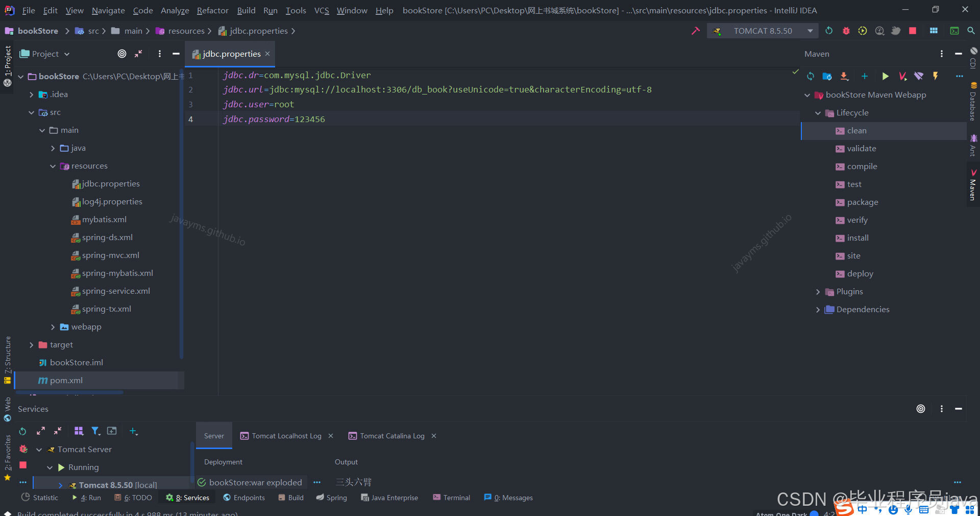Rerun the service in the Services toolbar
980x516 pixels.
point(22,431)
